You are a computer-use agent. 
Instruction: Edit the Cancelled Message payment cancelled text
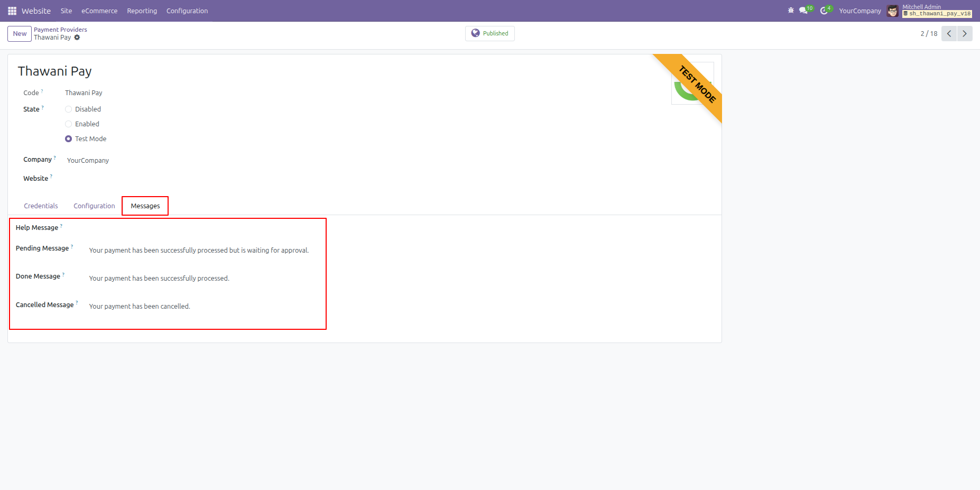[140, 307]
